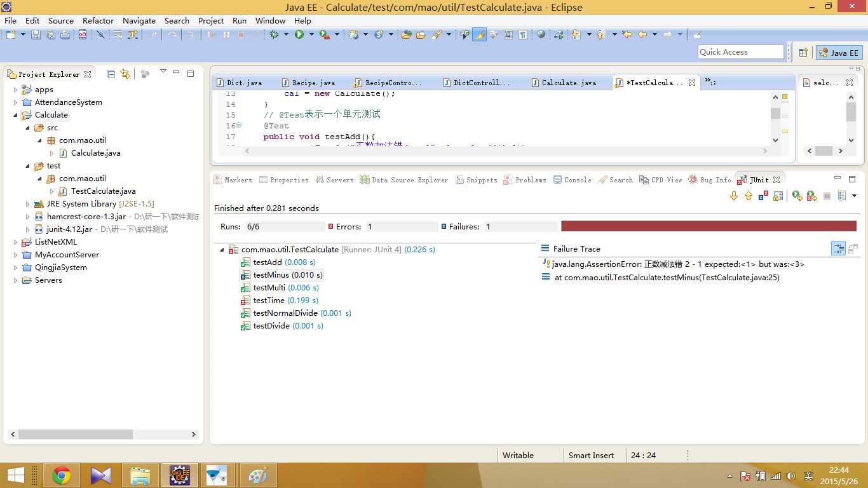
Task: Rerun test in JUnit view
Action: click(797, 196)
